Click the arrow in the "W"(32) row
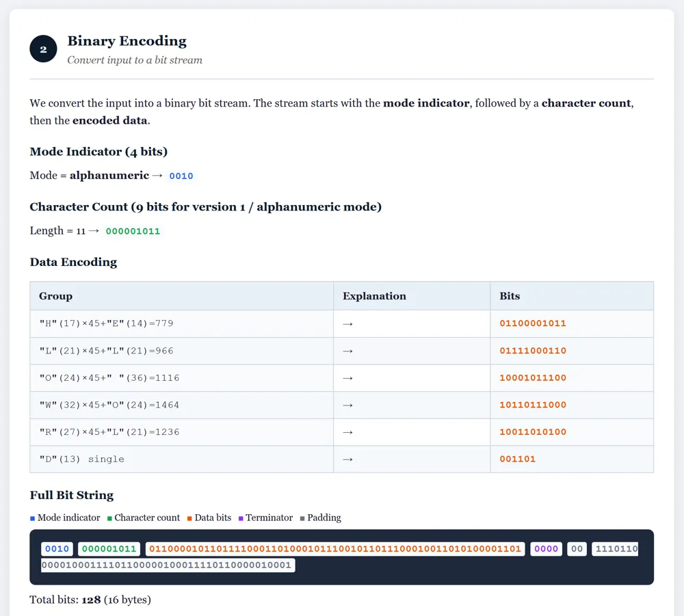Image resolution: width=684 pixels, height=616 pixels. [347, 405]
